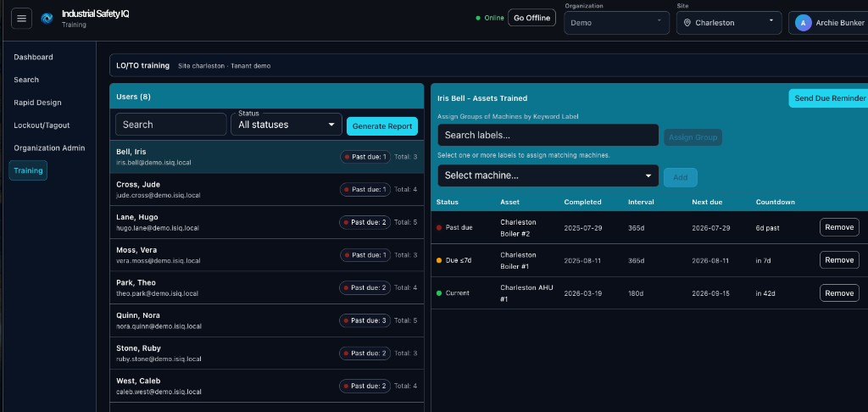Screen dimensions: 868x412
Task: Remove Charleston AHU #1 training row
Action: pyautogui.click(x=839, y=293)
